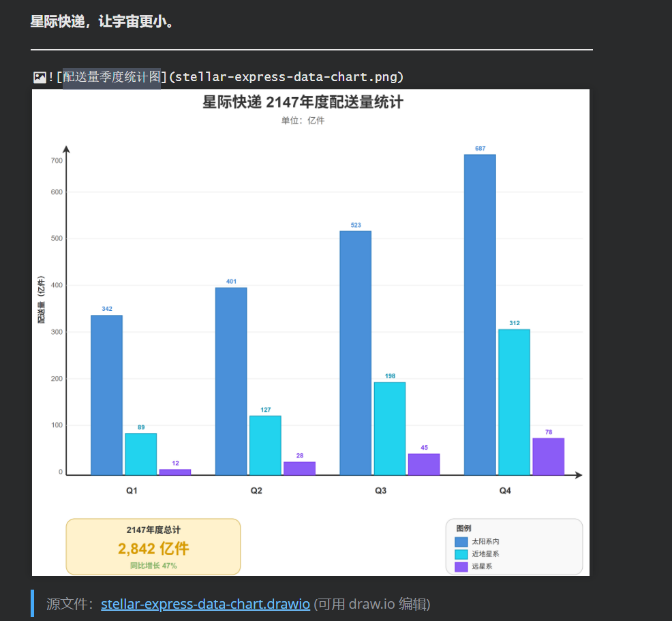Click the chart subtitle 单位：亿件
The width and height of the screenshot is (672, 621).
(x=303, y=121)
